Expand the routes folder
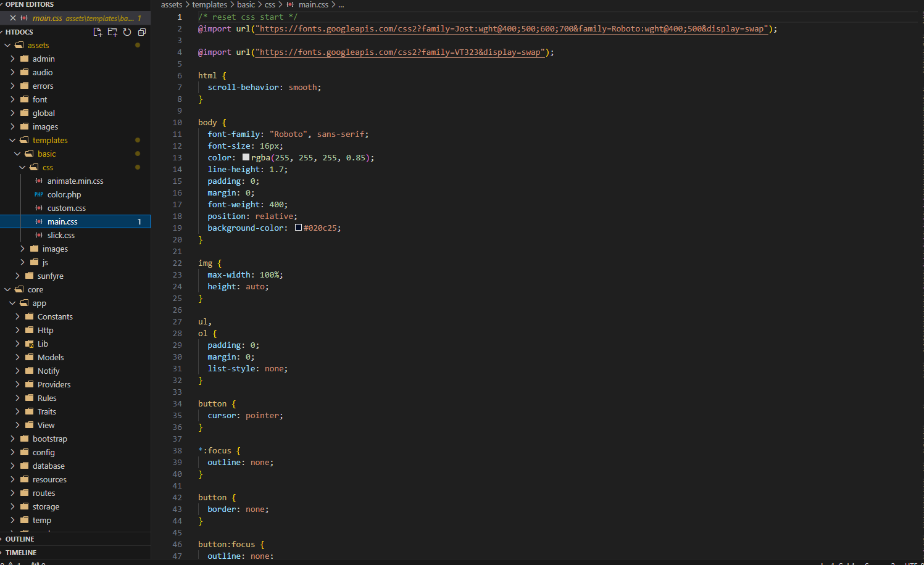The height and width of the screenshot is (565, 924). [x=75, y=493]
